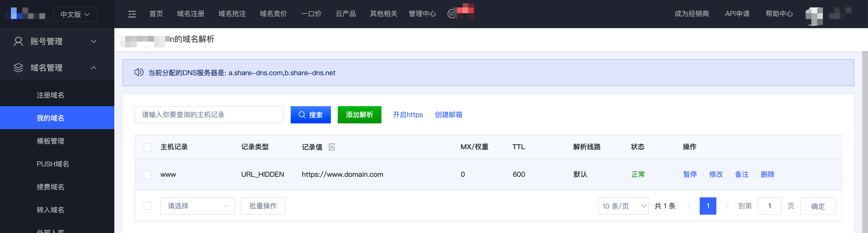Tick the checkbox beside batch operations

(148, 206)
